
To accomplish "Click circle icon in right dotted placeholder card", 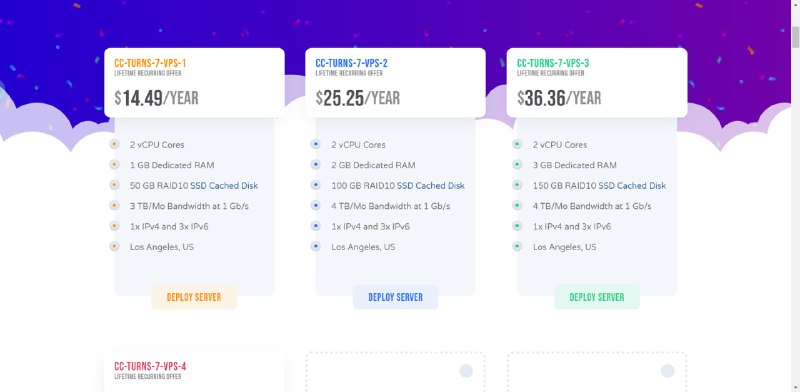I will pos(667,371).
